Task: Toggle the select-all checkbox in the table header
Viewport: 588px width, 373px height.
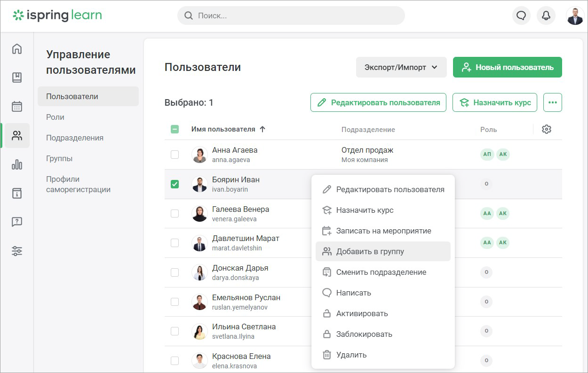Action: pyautogui.click(x=175, y=129)
